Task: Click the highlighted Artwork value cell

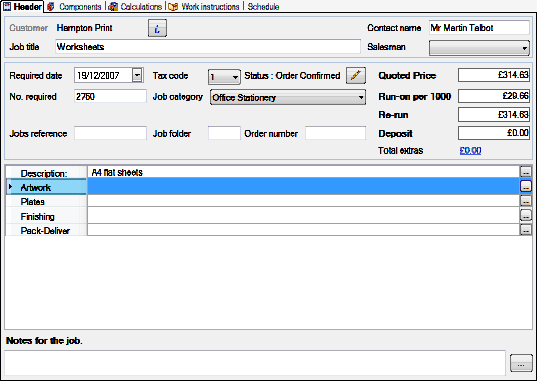Action: click(x=304, y=186)
